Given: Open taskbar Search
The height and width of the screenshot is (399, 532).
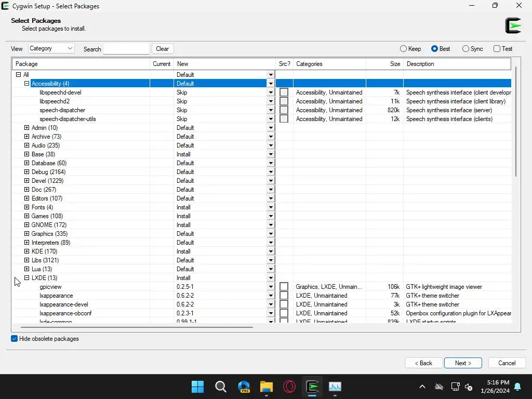Looking at the screenshot, I should click(x=220, y=387).
